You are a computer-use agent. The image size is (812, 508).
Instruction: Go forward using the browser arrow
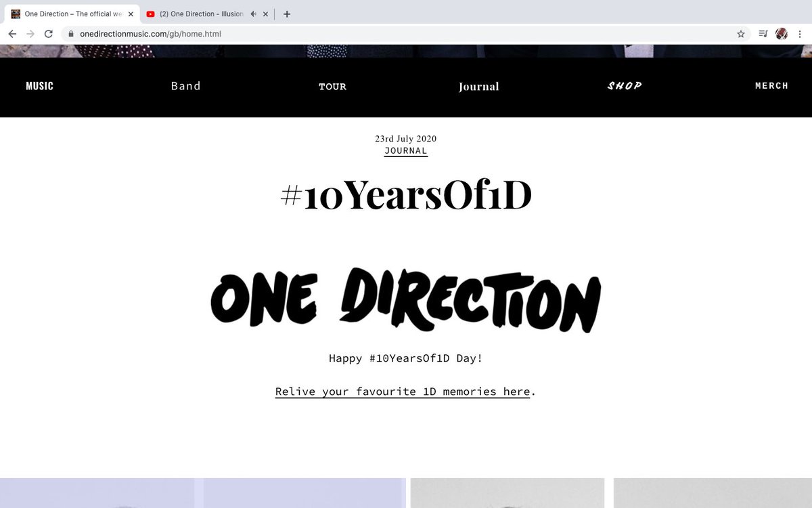[x=30, y=33]
